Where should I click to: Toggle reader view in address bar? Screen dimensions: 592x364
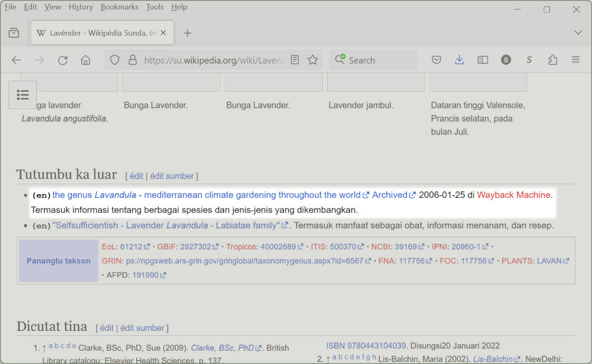295,60
